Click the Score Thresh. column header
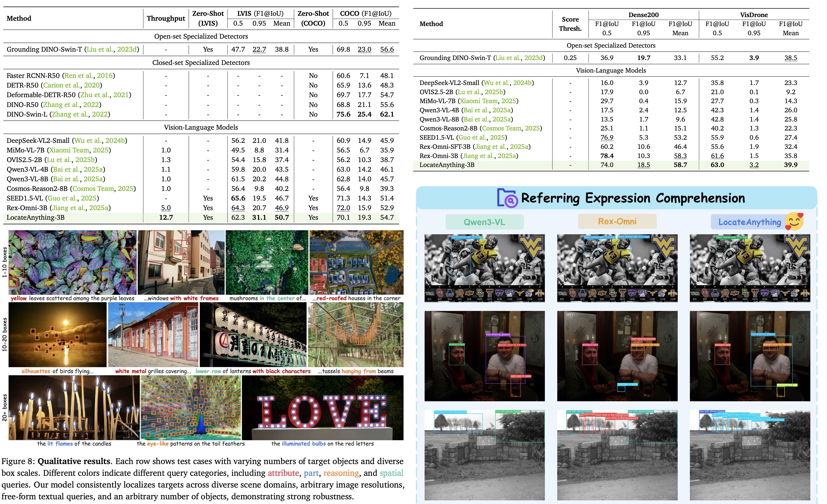 click(x=570, y=24)
